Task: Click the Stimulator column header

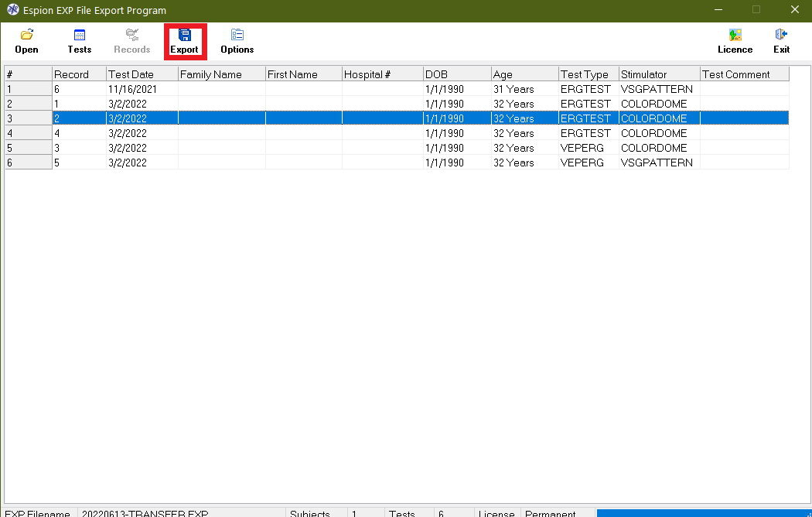Action: pyautogui.click(x=660, y=74)
